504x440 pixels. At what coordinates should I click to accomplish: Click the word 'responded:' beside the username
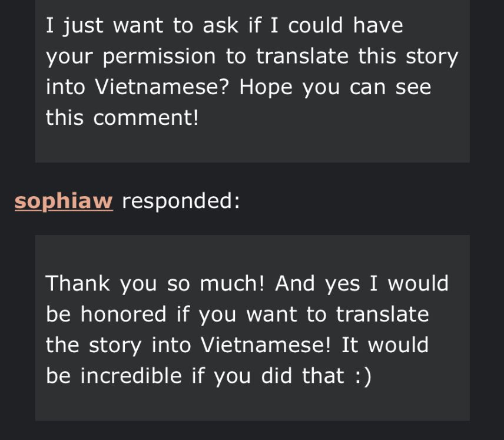pos(181,201)
